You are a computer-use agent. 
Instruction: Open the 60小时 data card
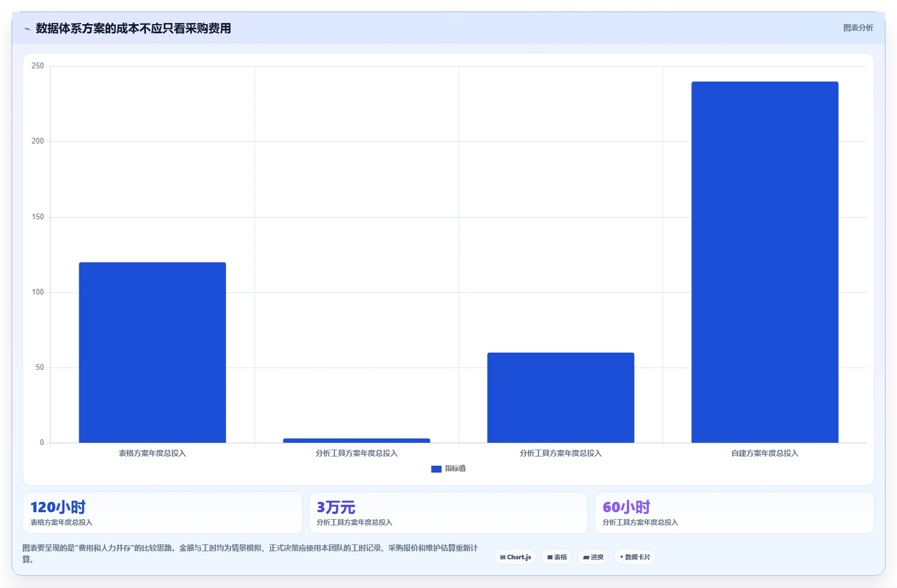pos(734,513)
